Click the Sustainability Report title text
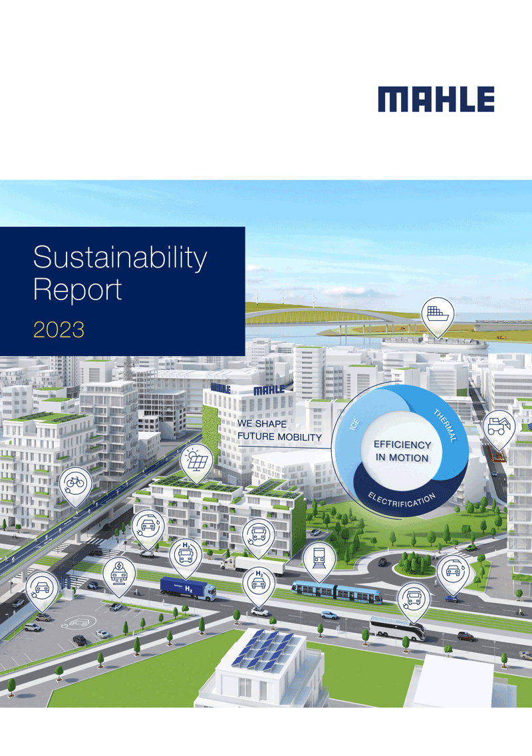Image resolution: width=532 pixels, height=756 pixels. 120,273
